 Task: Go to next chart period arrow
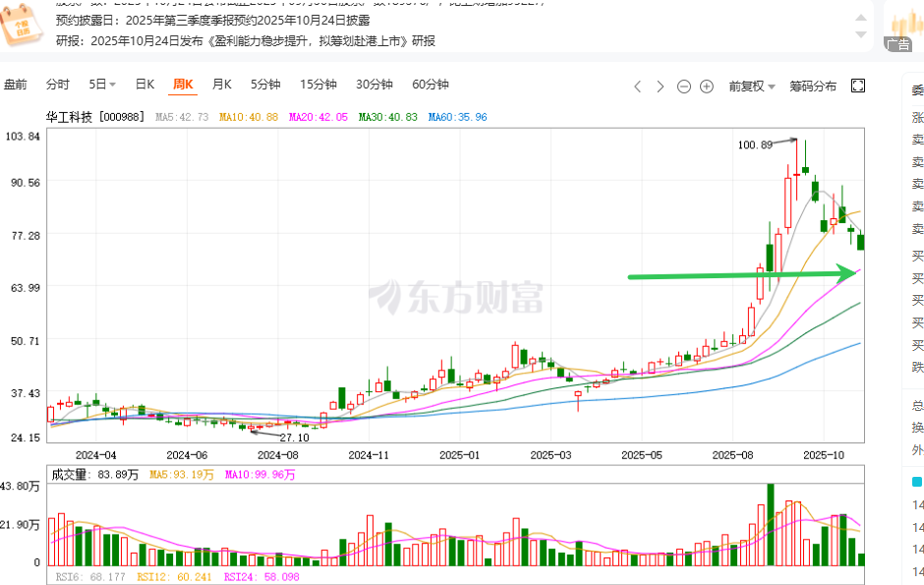[x=660, y=87]
